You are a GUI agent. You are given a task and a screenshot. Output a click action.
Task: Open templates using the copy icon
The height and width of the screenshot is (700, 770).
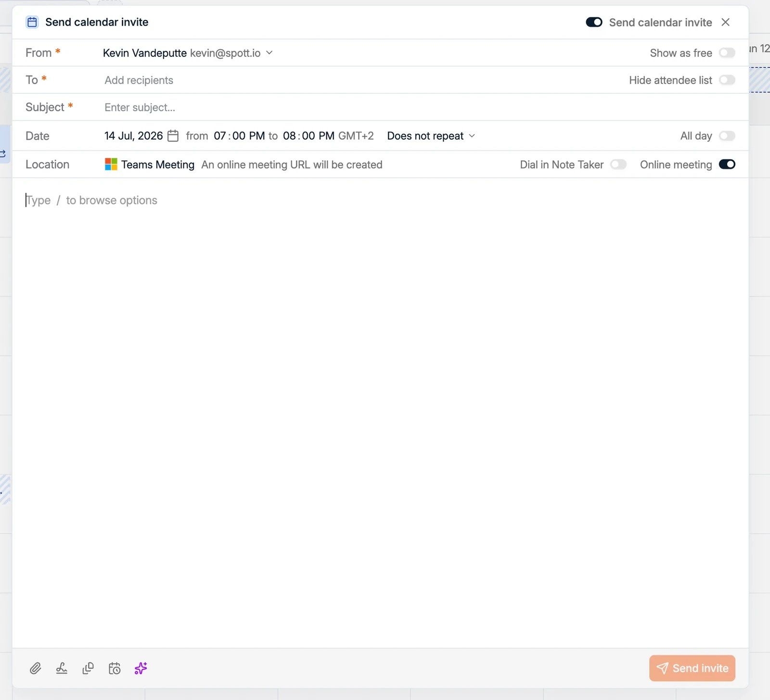click(88, 668)
